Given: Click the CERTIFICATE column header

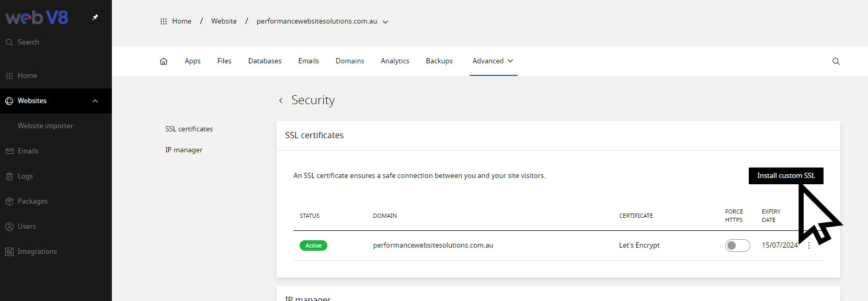Looking at the screenshot, I should [x=636, y=216].
